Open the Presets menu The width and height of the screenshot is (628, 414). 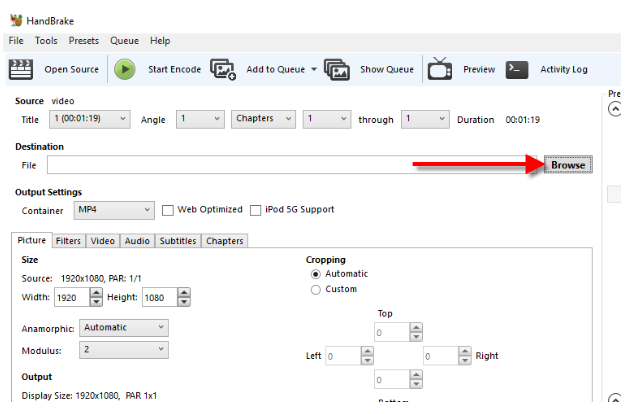click(84, 41)
